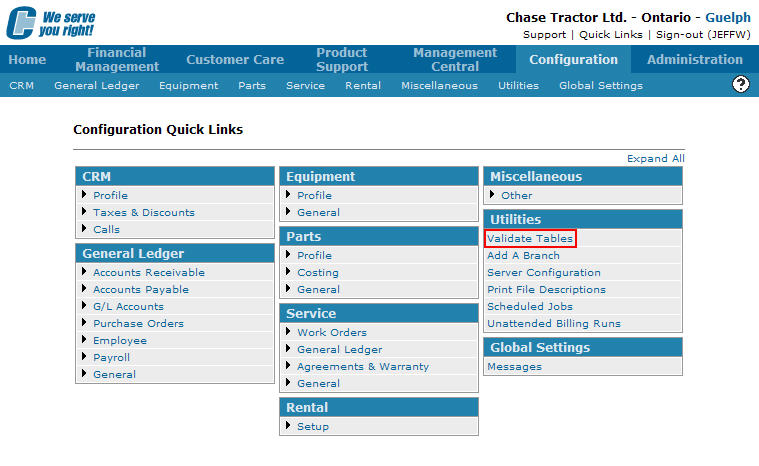Click the Expand All link
Image resolution: width=759 pixels, height=466 pixels.
click(655, 159)
